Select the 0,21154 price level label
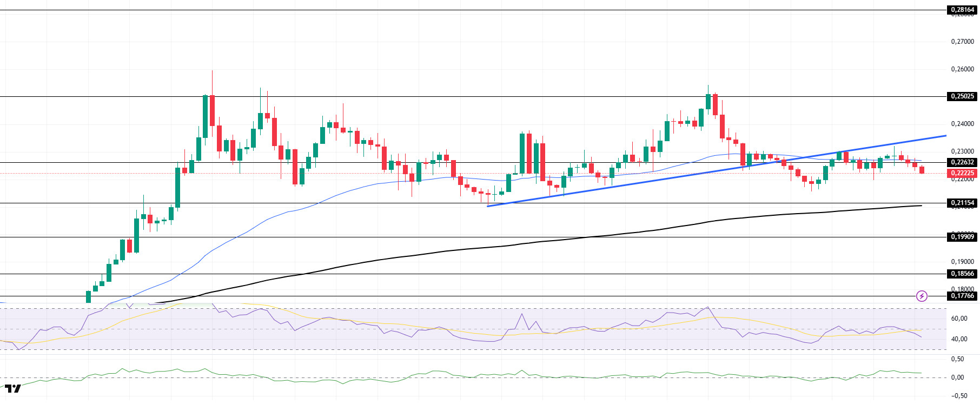The image size is (980, 404). point(963,203)
